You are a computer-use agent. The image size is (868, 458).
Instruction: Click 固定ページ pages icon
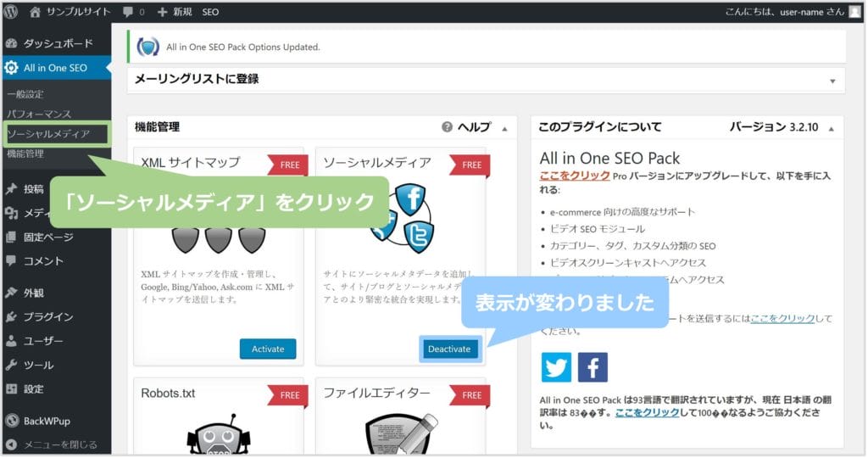11,237
